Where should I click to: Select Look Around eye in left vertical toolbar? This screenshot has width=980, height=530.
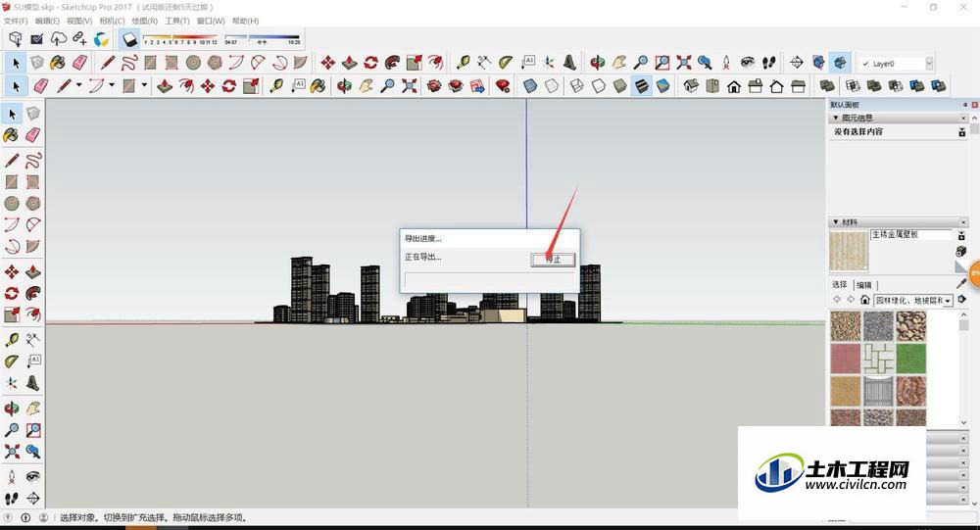33,476
